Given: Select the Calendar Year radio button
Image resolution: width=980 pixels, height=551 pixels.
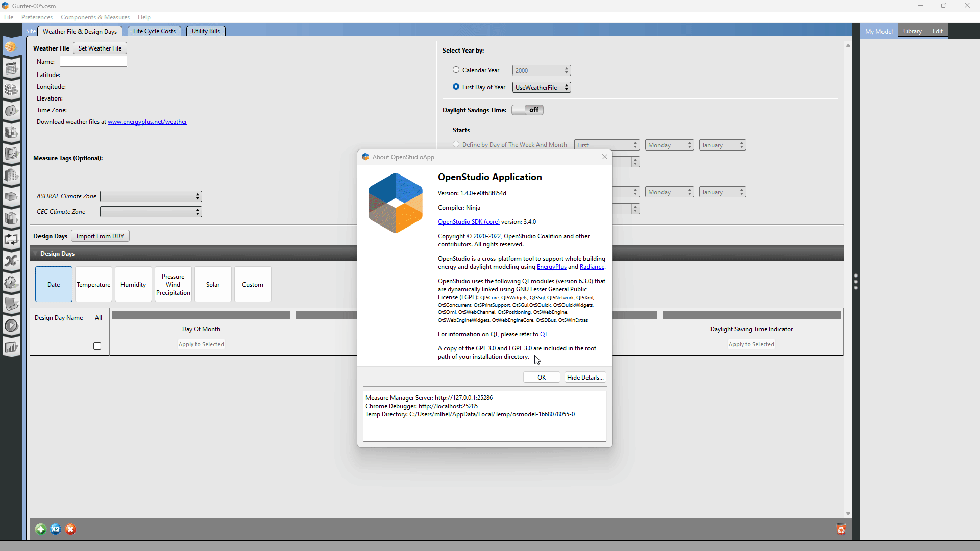Looking at the screenshot, I should (x=456, y=70).
